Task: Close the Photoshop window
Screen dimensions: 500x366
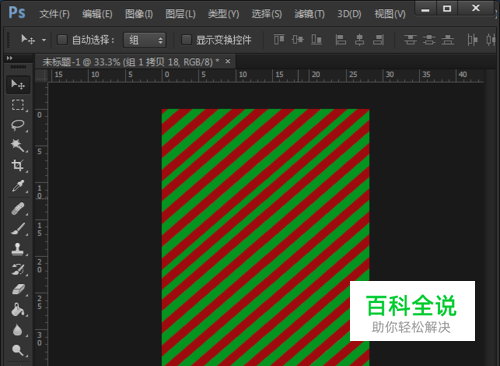Action: pyautogui.click(x=476, y=8)
